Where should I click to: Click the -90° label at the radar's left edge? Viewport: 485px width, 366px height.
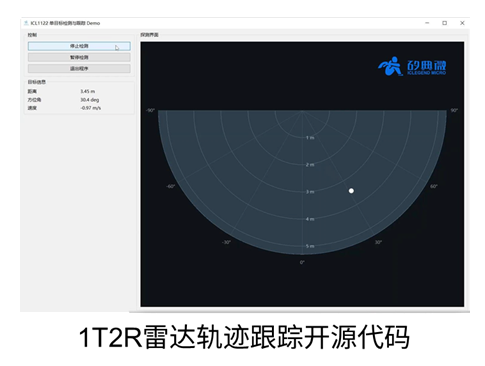tap(150, 110)
